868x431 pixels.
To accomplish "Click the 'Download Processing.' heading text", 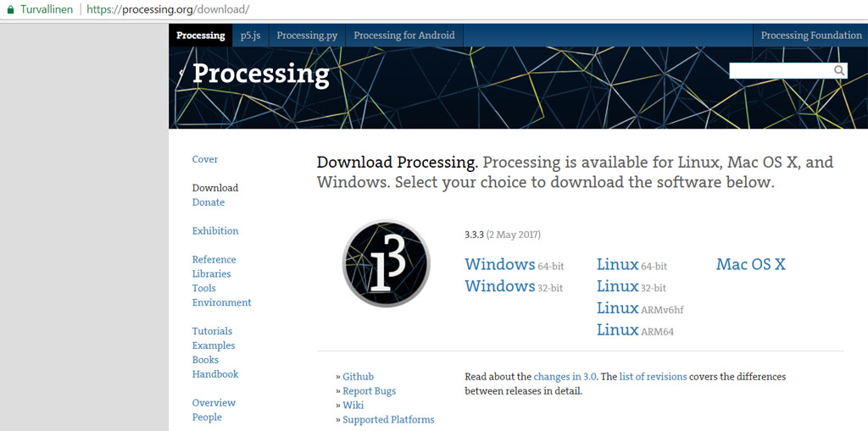I will tap(398, 163).
